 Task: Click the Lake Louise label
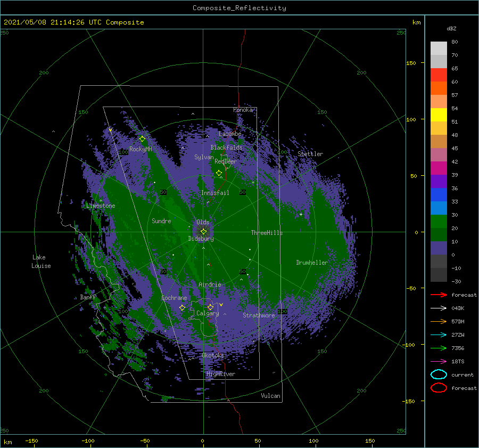(x=41, y=262)
